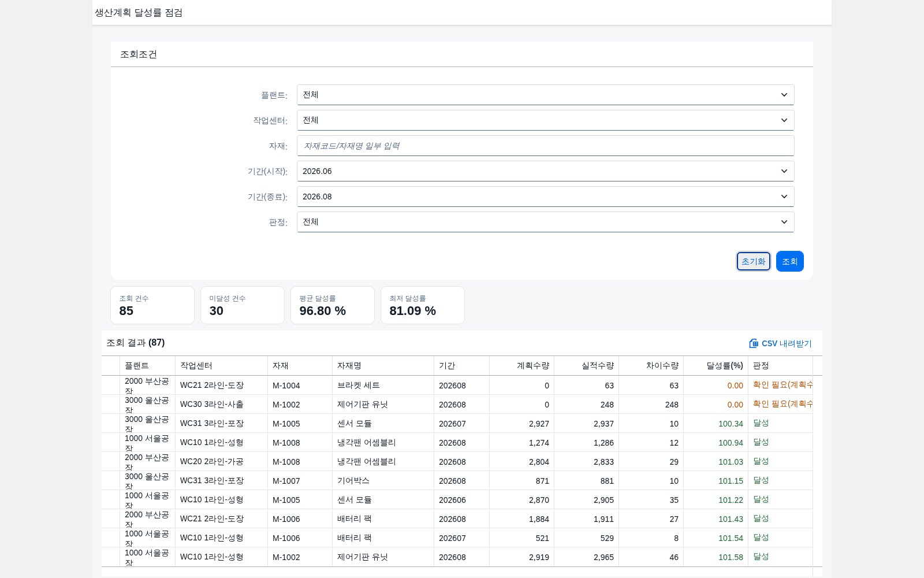Click actual quantity 2,965 cell
The height and width of the screenshot is (578, 924).
(x=586, y=557)
